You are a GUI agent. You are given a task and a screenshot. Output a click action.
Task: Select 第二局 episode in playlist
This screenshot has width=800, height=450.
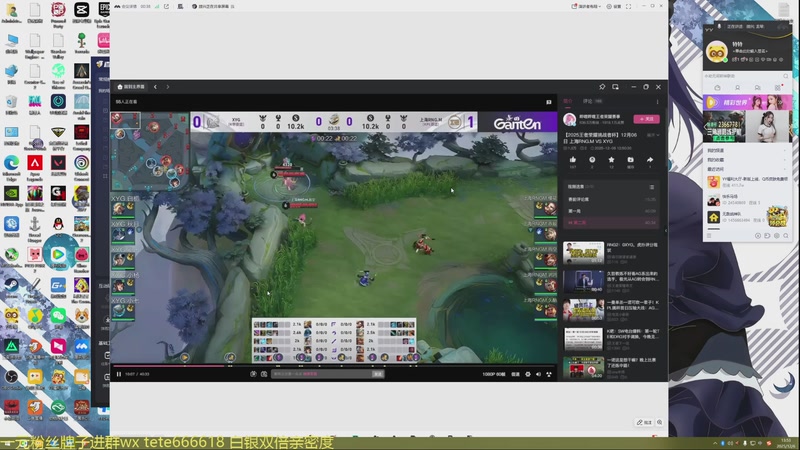pyautogui.click(x=611, y=222)
